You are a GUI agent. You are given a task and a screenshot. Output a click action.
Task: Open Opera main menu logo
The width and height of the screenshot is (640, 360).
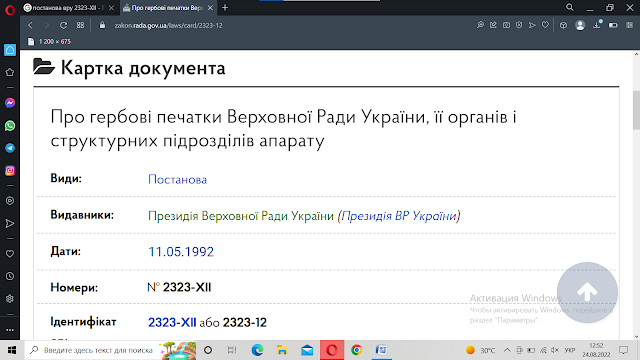[10, 9]
